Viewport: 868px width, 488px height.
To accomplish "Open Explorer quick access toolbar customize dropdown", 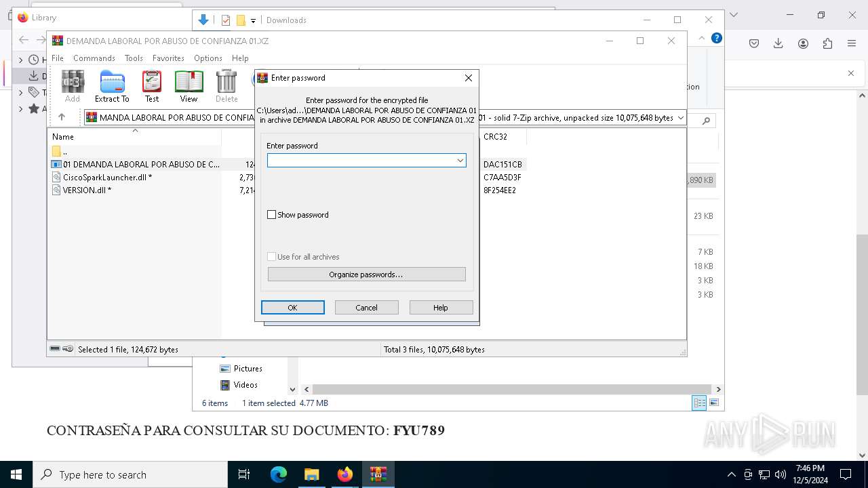I will point(253,21).
